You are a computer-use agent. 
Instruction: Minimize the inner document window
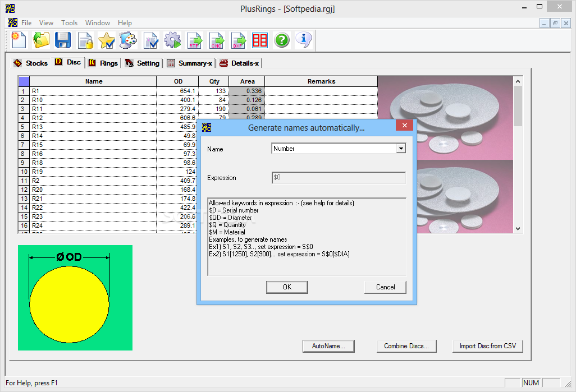544,23
